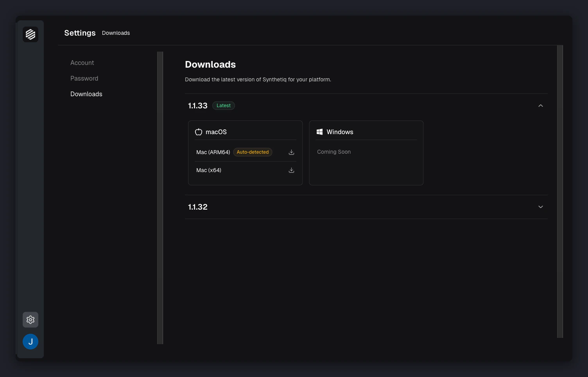Click the Latest badge
Viewport: 588px width, 377px height.
pos(224,106)
